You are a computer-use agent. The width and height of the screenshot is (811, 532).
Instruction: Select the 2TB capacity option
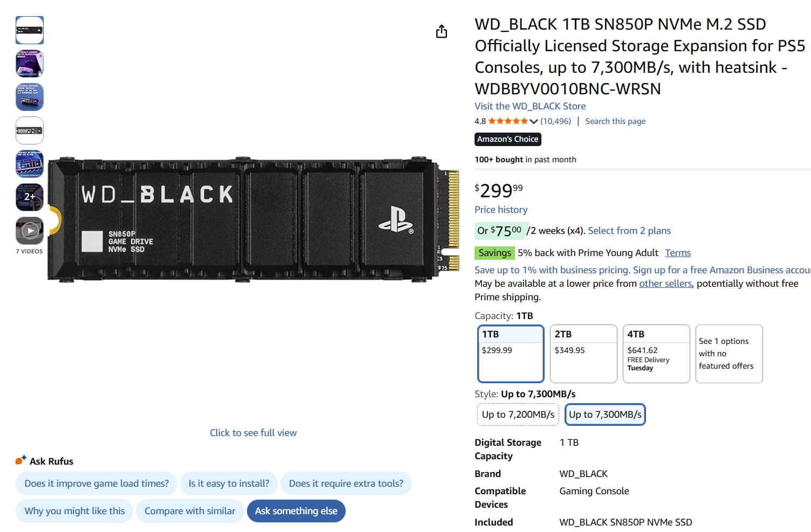click(x=583, y=353)
